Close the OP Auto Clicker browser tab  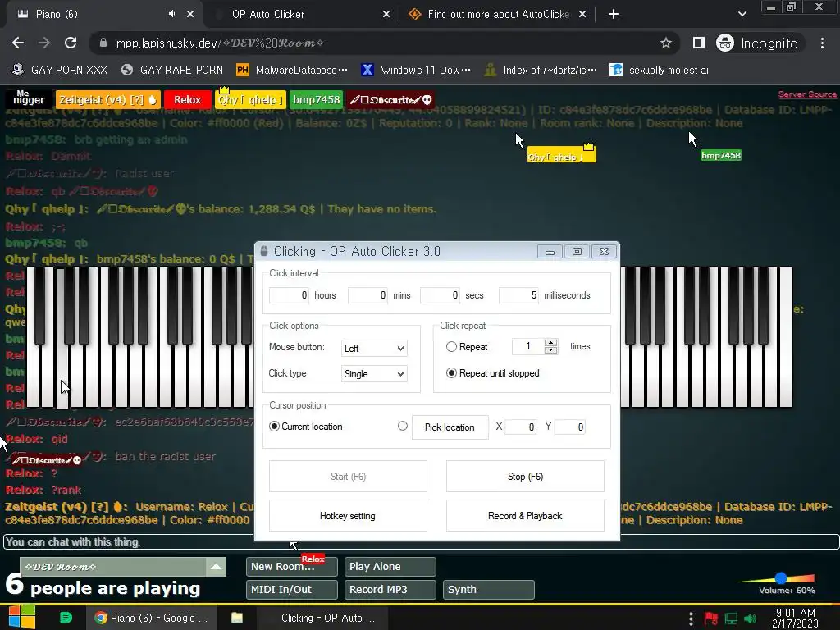point(386,15)
